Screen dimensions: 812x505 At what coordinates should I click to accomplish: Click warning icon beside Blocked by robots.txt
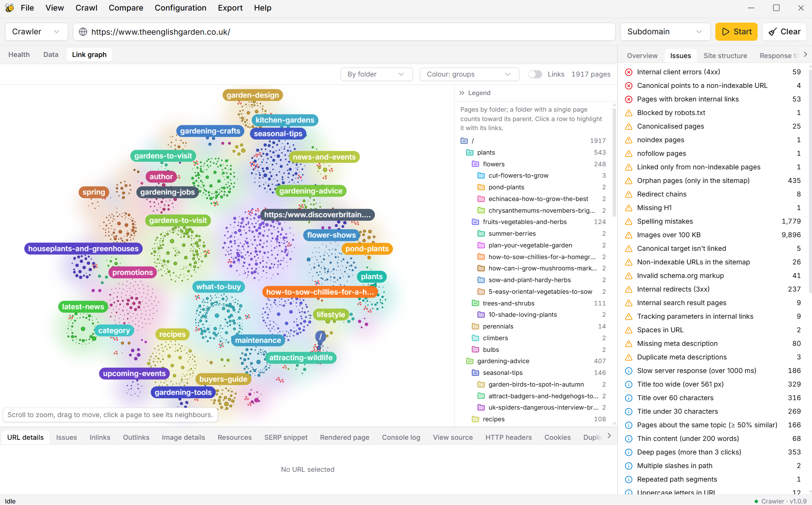click(629, 113)
